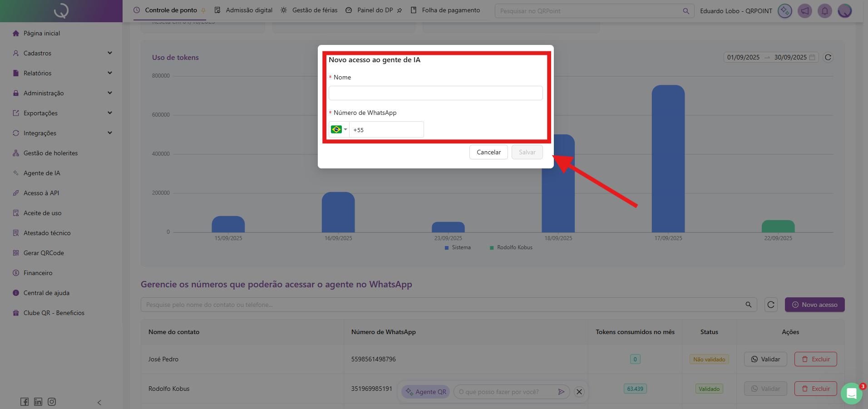Refresh the token usage chart
Screen dimensions: 868x409
click(x=828, y=57)
